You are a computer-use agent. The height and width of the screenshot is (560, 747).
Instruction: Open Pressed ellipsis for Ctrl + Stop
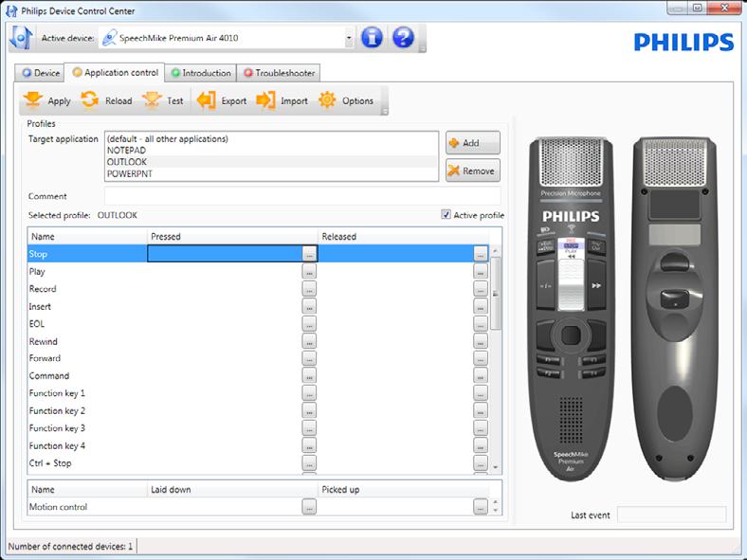pyautogui.click(x=309, y=462)
